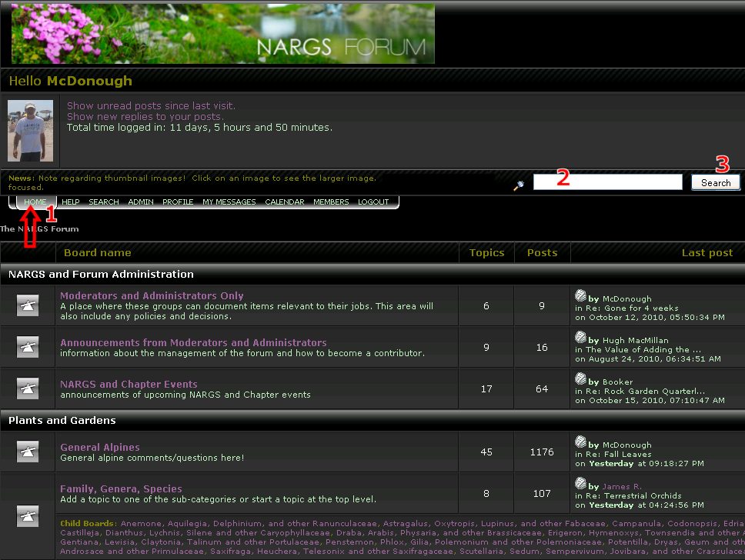Click the General Alpines board status icon

(28, 452)
